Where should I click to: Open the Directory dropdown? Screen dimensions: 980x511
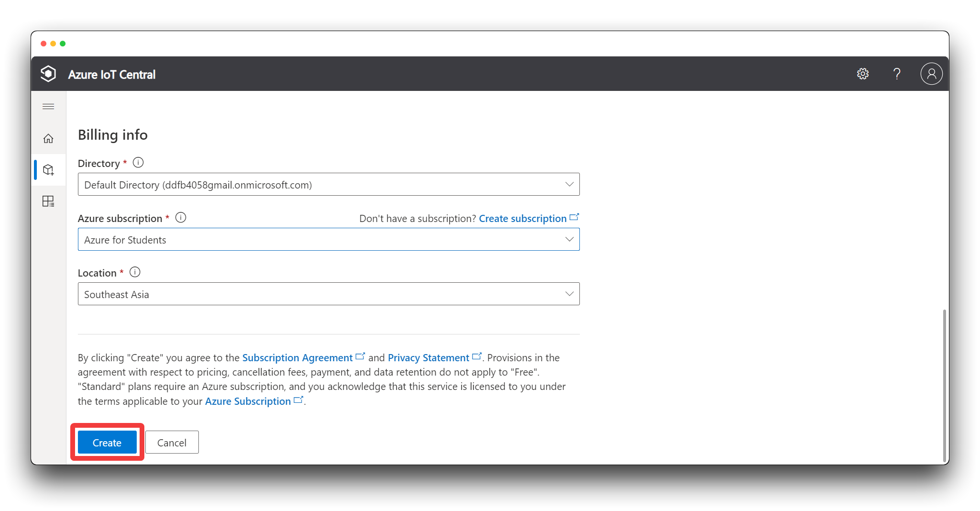tap(329, 185)
